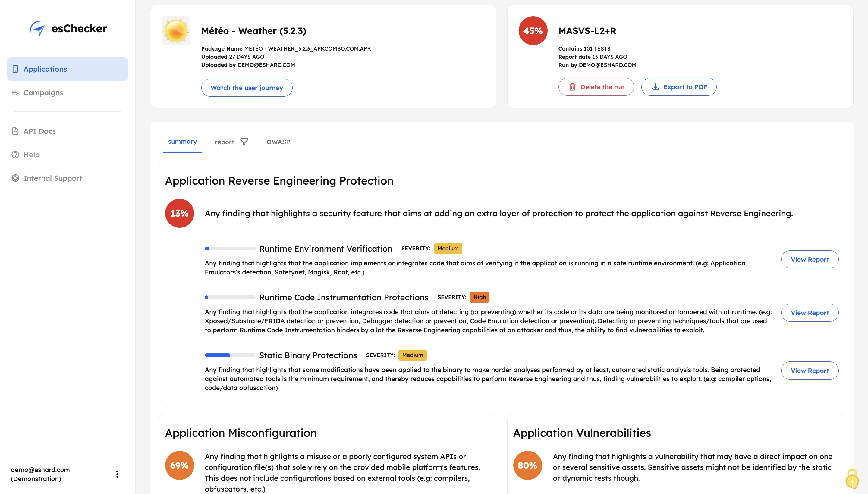
Task: Switch to the report tab
Action: pos(224,142)
